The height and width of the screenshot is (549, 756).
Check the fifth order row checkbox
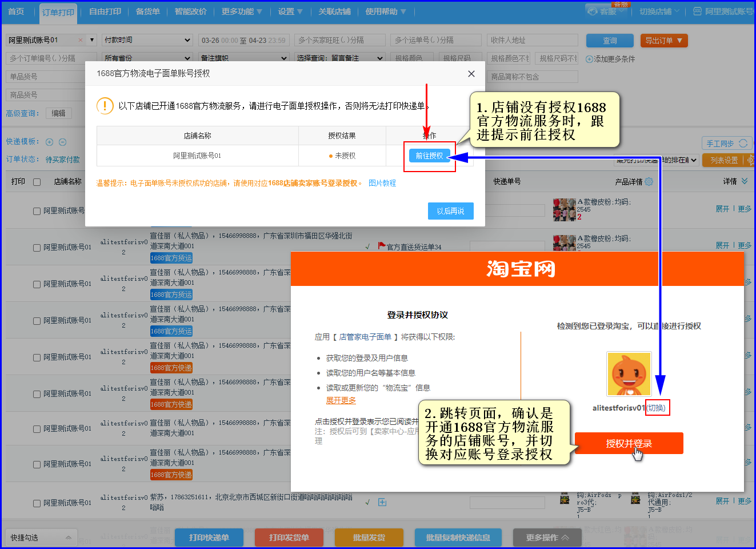(37, 357)
